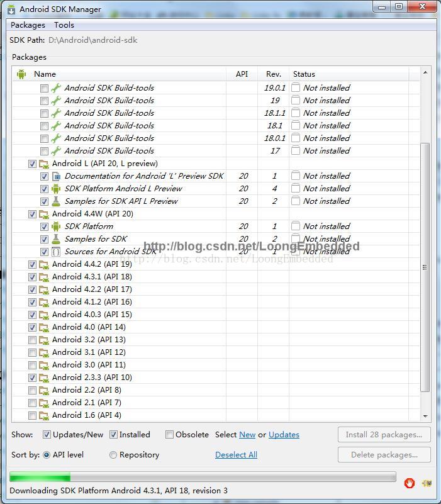Image resolution: width=441 pixels, height=504 pixels.
Task: Click the wrench icon of Build-tools 19.0.1
Action: tap(56, 87)
